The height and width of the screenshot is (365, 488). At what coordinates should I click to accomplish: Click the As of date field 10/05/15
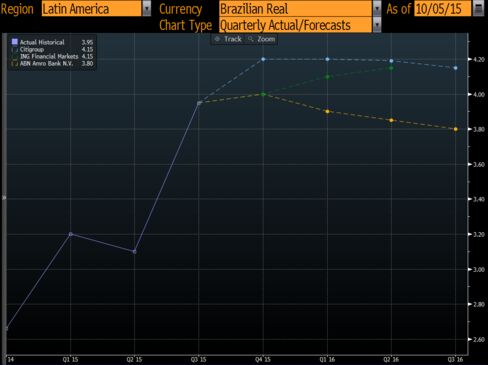[x=443, y=9]
